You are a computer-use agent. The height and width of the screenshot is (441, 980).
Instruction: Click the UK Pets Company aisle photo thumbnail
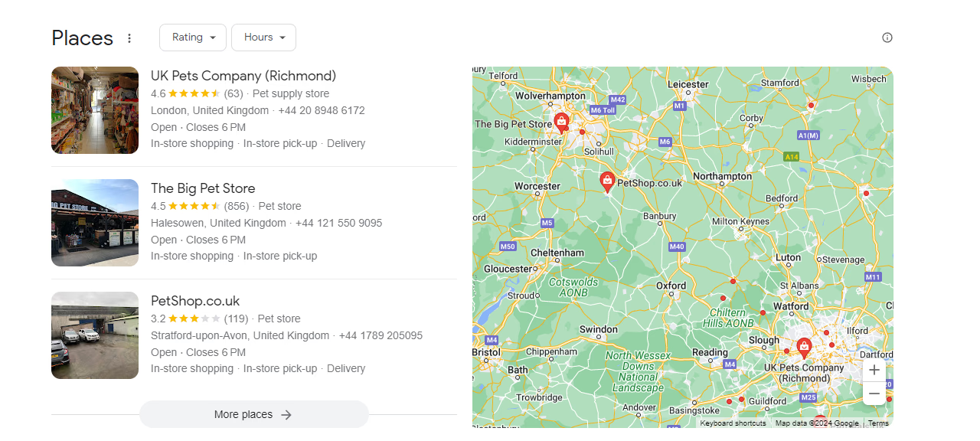(x=94, y=109)
